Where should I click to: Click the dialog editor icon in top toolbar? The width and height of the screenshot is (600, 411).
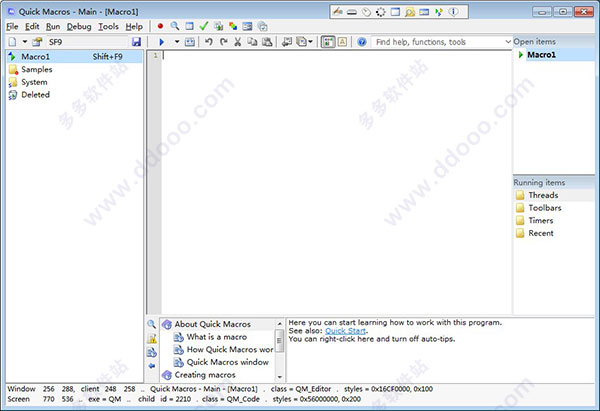(247, 26)
